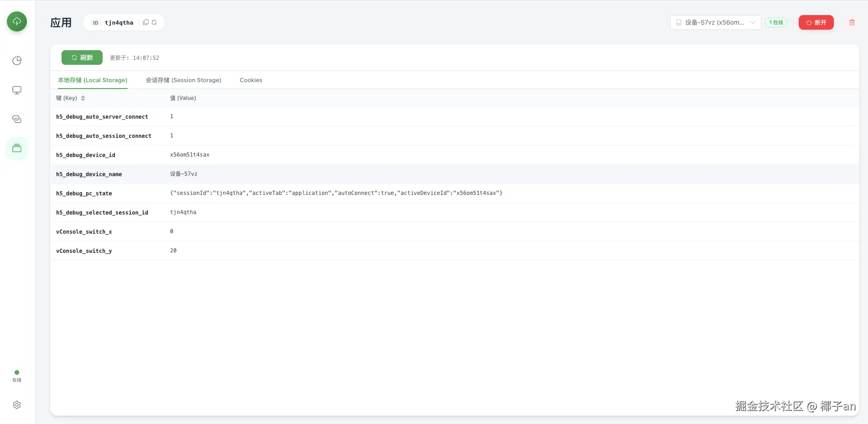This screenshot has height=424, width=868.
Task: Click the green 刷新 refresh button
Action: pyautogui.click(x=82, y=58)
